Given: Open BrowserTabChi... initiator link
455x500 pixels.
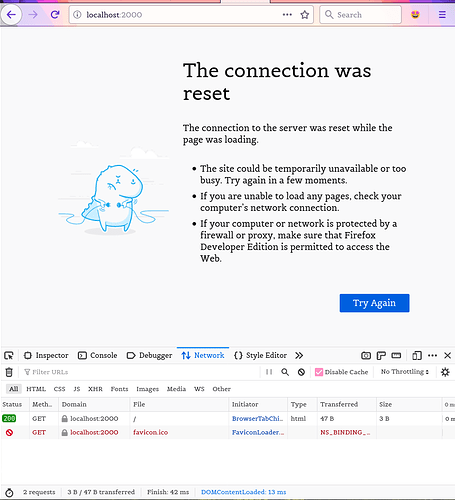Looking at the screenshot, I should pos(258,419).
